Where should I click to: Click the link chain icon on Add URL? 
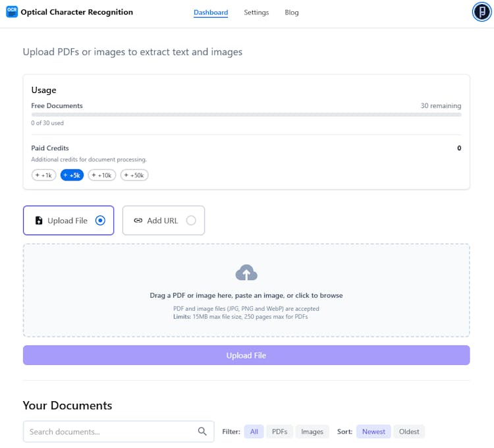[138, 221]
